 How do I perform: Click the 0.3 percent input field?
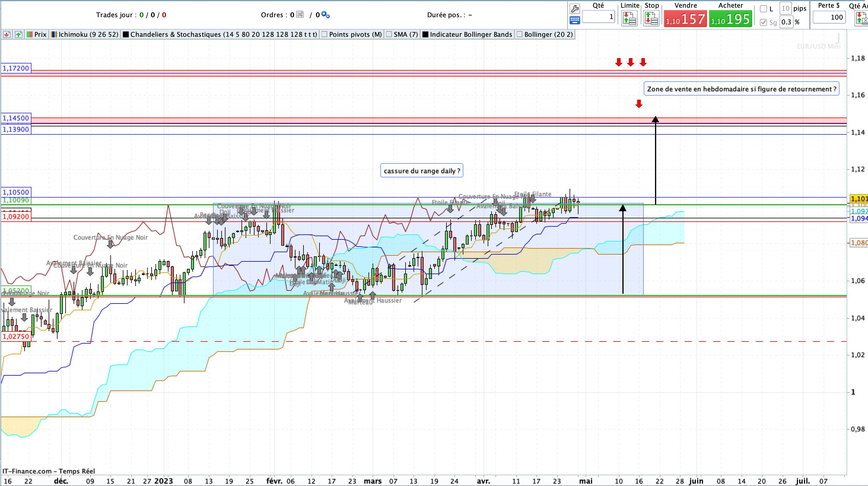point(786,22)
